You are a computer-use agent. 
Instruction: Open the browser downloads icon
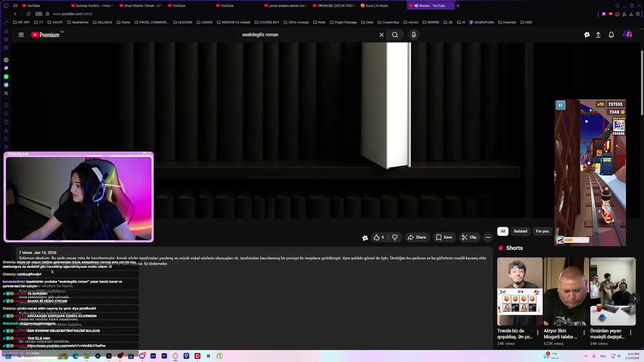coord(631,14)
